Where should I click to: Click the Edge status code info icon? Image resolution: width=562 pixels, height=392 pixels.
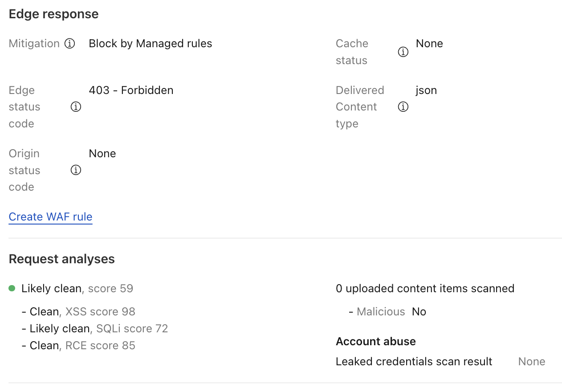76,107
